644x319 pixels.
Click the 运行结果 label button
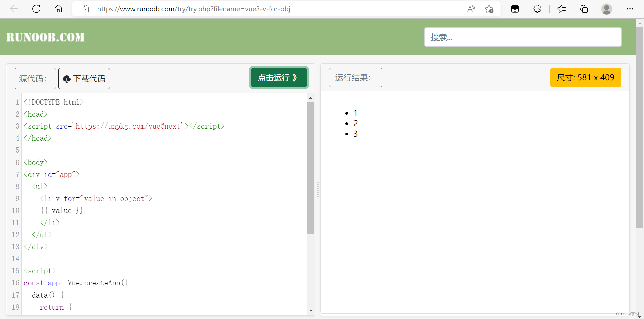[x=356, y=78]
